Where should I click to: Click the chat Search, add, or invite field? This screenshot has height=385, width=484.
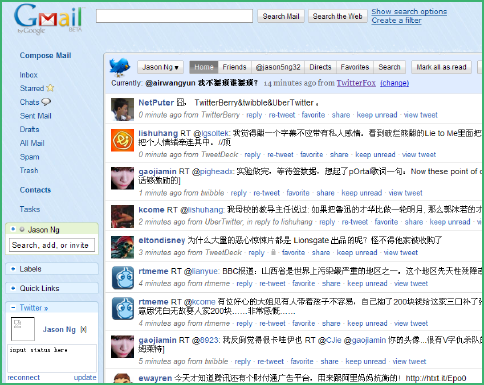pos(52,245)
